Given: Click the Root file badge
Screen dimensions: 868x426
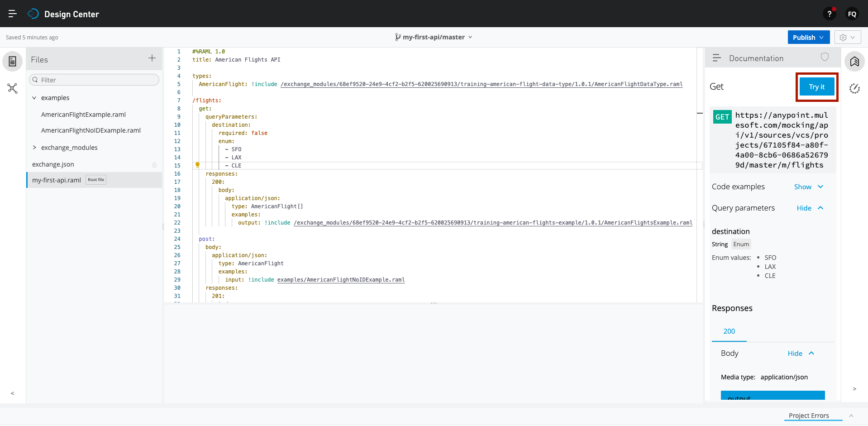Looking at the screenshot, I should tap(96, 180).
